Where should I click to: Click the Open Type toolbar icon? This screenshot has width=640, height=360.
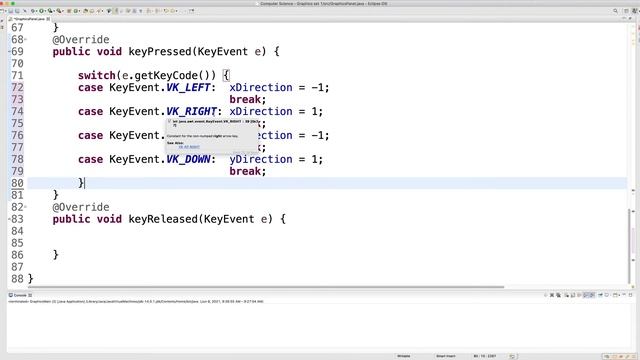click(85, 11)
